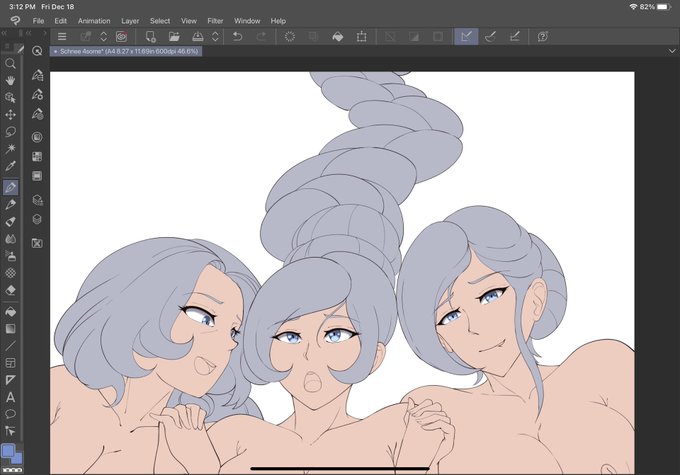The height and width of the screenshot is (475, 680).
Task: Open the Color Wheel palette icon
Action: click(x=37, y=138)
